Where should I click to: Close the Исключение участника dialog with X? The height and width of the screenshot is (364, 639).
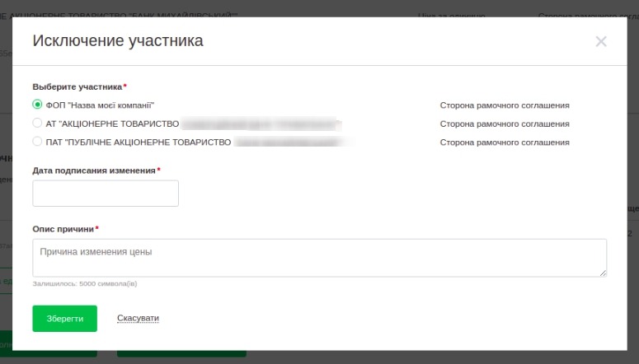[x=600, y=42]
